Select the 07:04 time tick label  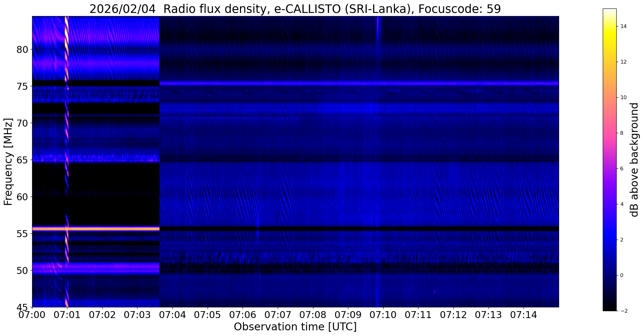(172, 315)
